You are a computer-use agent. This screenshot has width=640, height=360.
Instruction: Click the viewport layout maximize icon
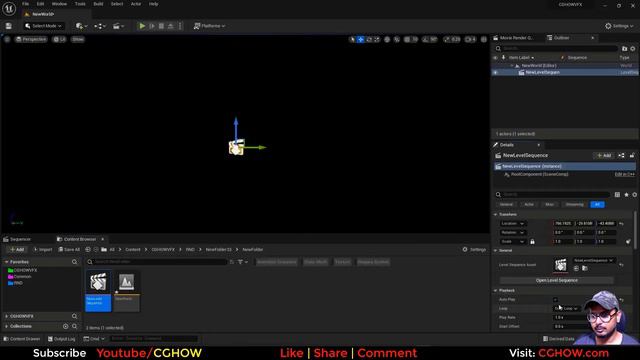[x=484, y=40]
